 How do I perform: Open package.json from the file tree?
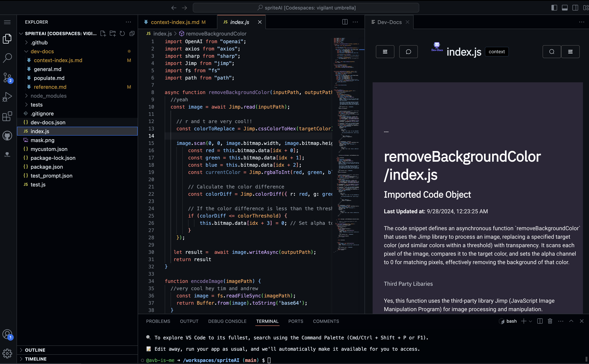tap(47, 167)
